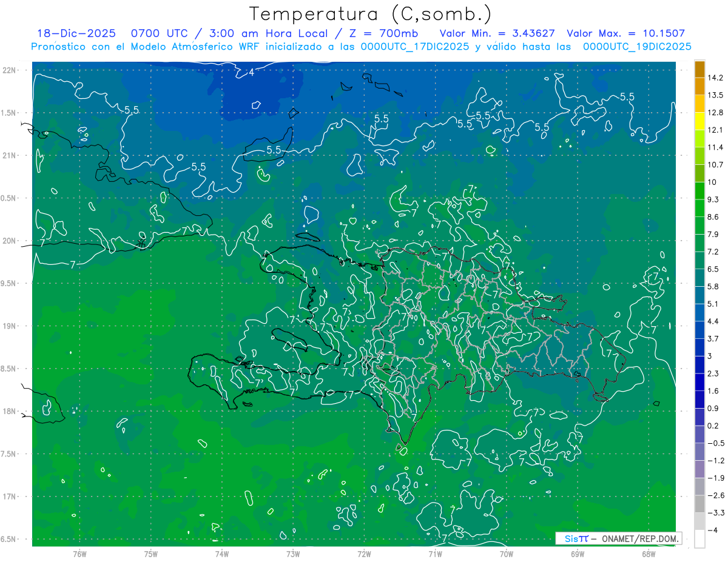Click the '70W' longitude axis label
This screenshot has width=728, height=562.
(x=507, y=554)
